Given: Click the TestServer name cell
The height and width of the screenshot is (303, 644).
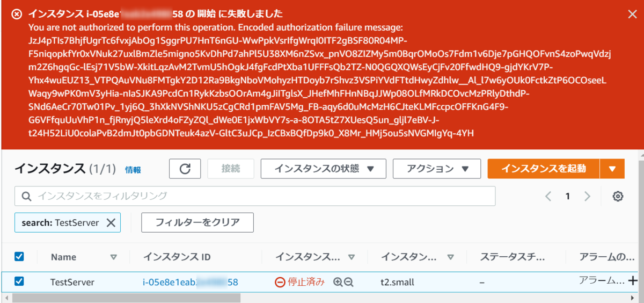Looking at the screenshot, I should 72,282.
